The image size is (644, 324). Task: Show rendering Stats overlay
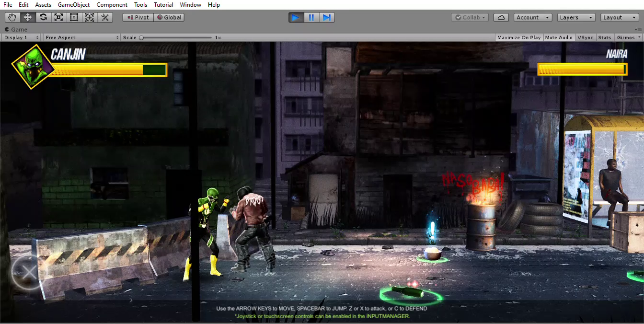[x=604, y=37]
